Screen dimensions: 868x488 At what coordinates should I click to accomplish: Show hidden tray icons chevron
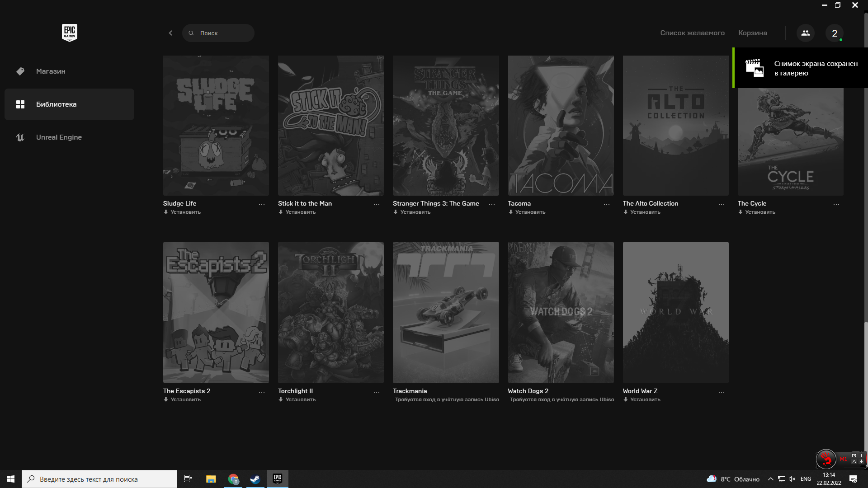coord(771,479)
